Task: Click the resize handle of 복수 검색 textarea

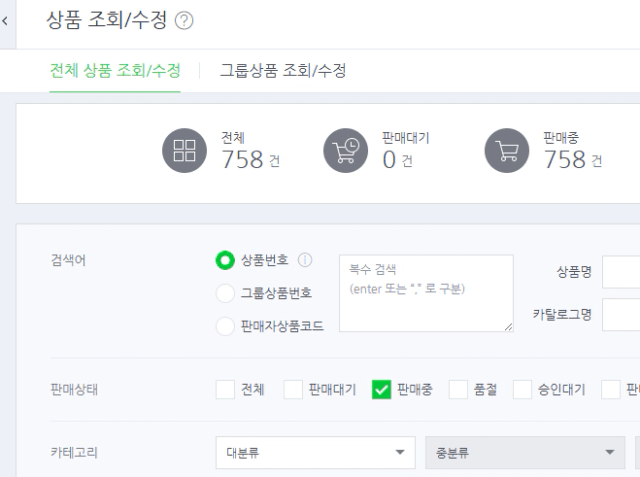Action: pyautogui.click(x=508, y=326)
